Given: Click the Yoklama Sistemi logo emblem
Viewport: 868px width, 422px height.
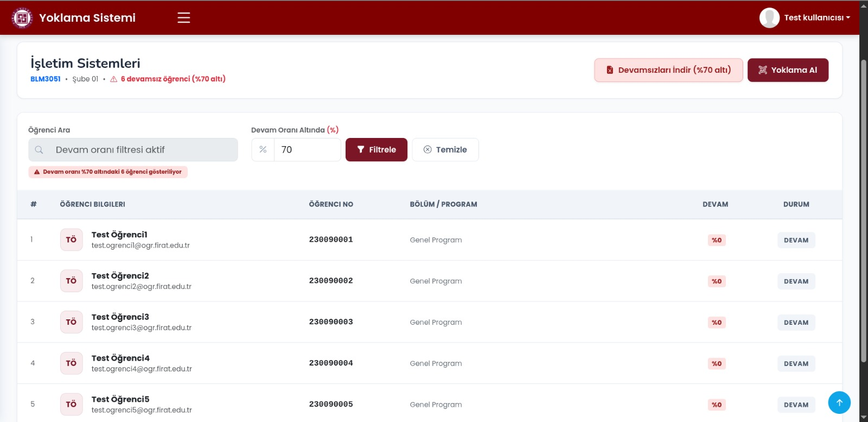Looking at the screenshot, I should coord(22,18).
